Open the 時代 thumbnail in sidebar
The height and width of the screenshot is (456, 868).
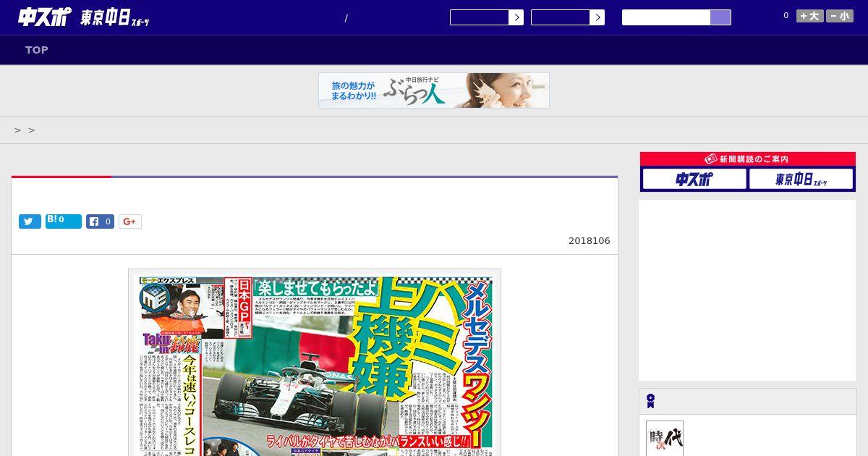coord(665,439)
